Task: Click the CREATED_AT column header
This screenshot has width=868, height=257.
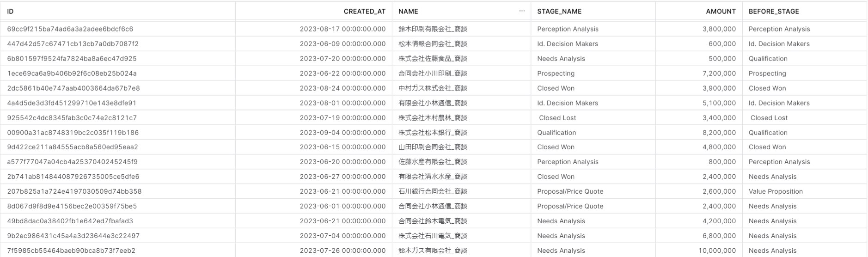Action: point(314,11)
